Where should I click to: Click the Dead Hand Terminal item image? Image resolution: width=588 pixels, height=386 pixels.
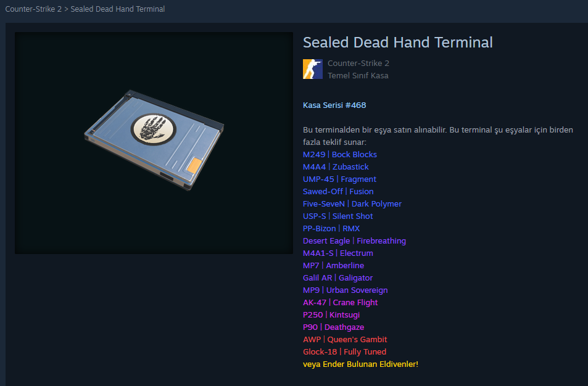pos(154,143)
